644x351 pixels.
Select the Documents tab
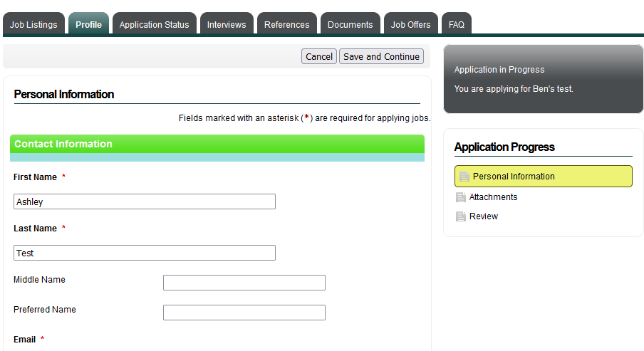350,24
